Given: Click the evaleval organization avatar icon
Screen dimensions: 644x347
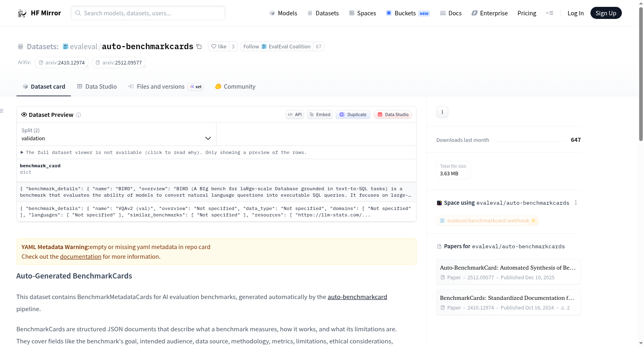Looking at the screenshot, I should tap(66, 46).
